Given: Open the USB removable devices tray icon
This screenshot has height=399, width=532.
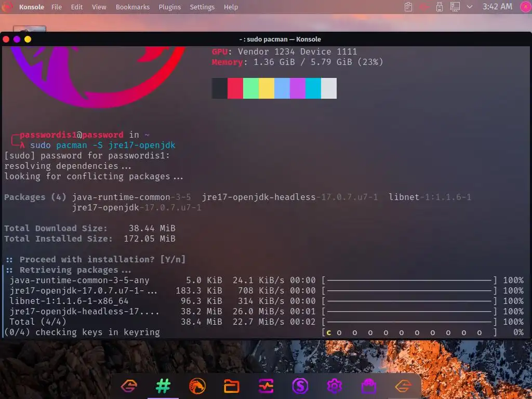Looking at the screenshot, I should (440, 7).
